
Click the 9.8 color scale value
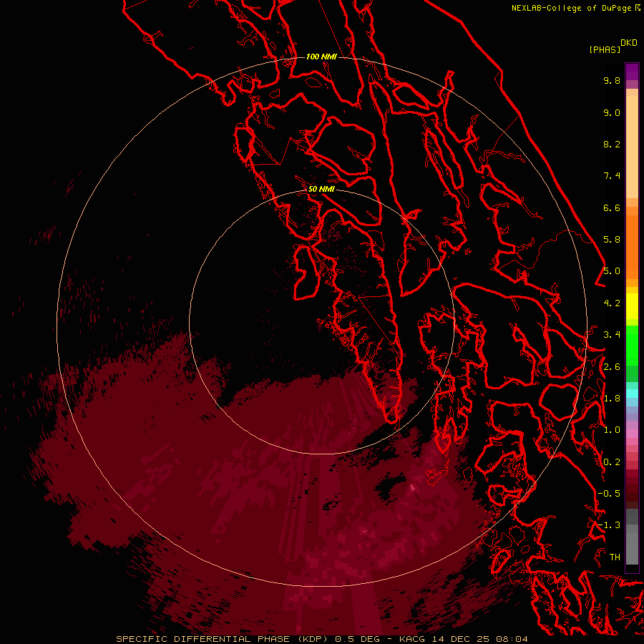(x=612, y=80)
